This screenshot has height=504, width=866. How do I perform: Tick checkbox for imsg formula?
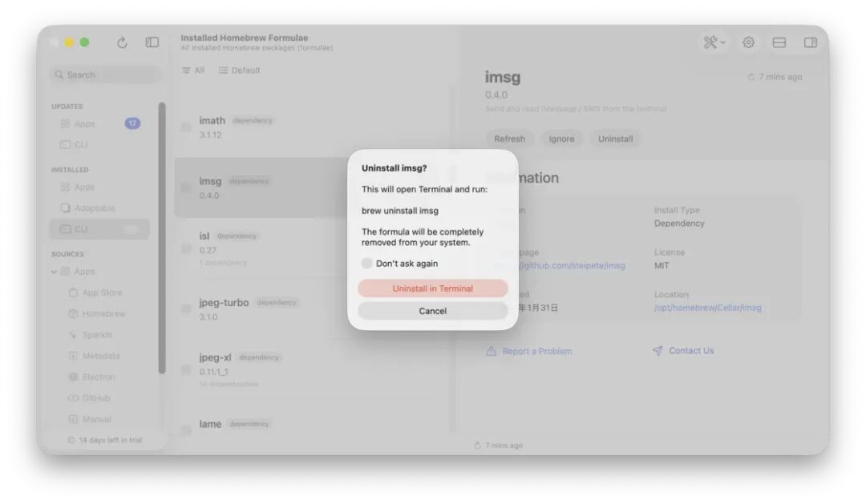tap(186, 187)
